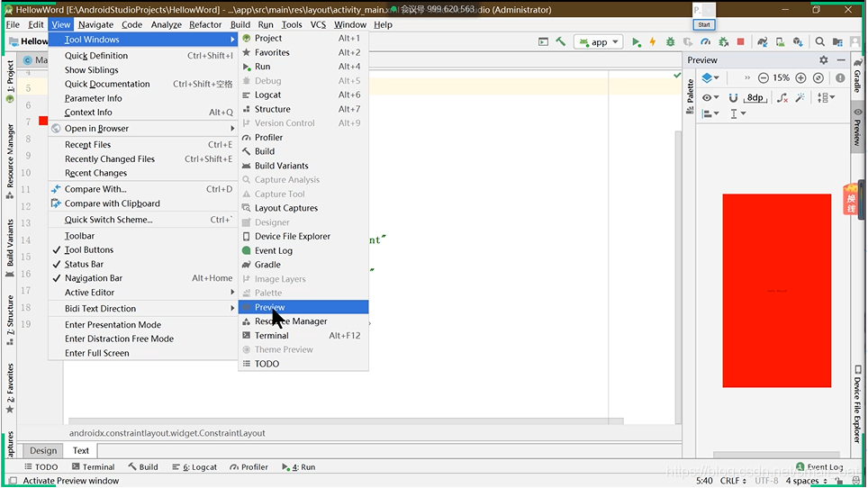868x488 pixels.
Task: Hide the Preview panel with minus icon
Action: [x=841, y=59]
